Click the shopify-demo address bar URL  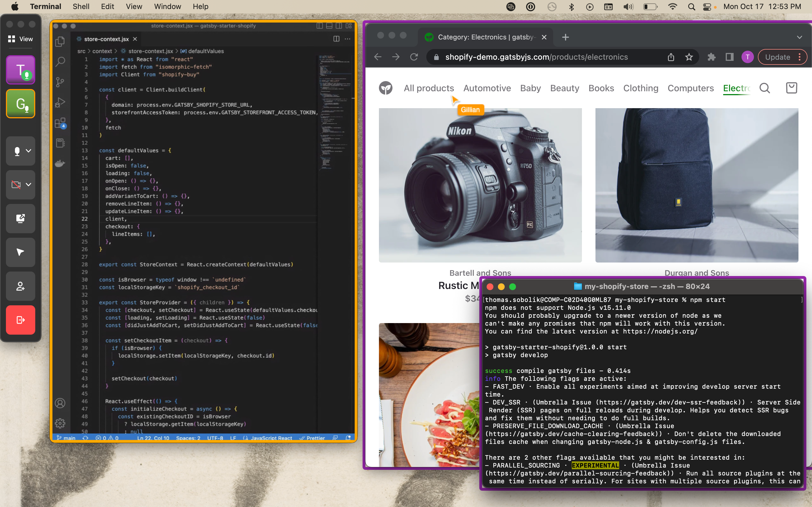point(537,57)
